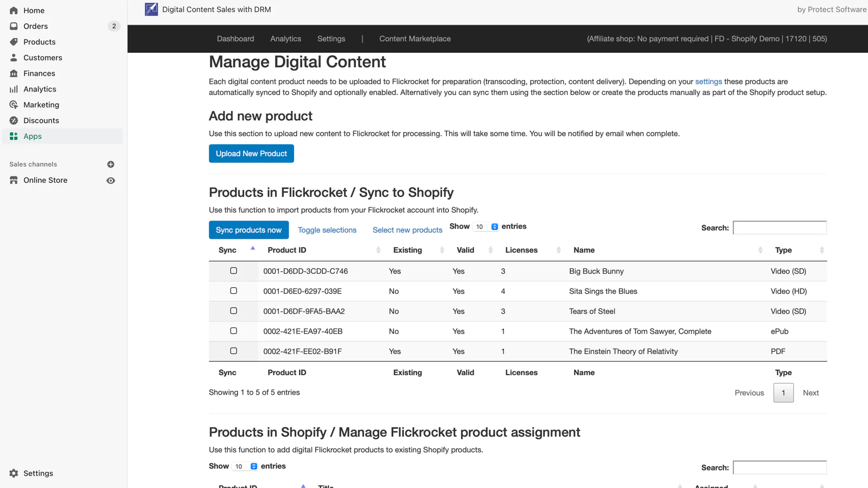Click the Customers person icon

(x=14, y=57)
